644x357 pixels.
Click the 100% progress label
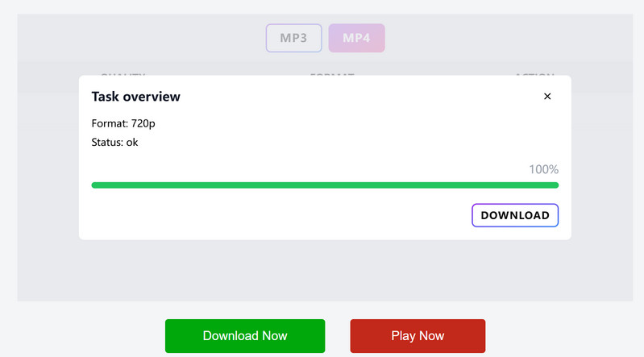(x=543, y=169)
